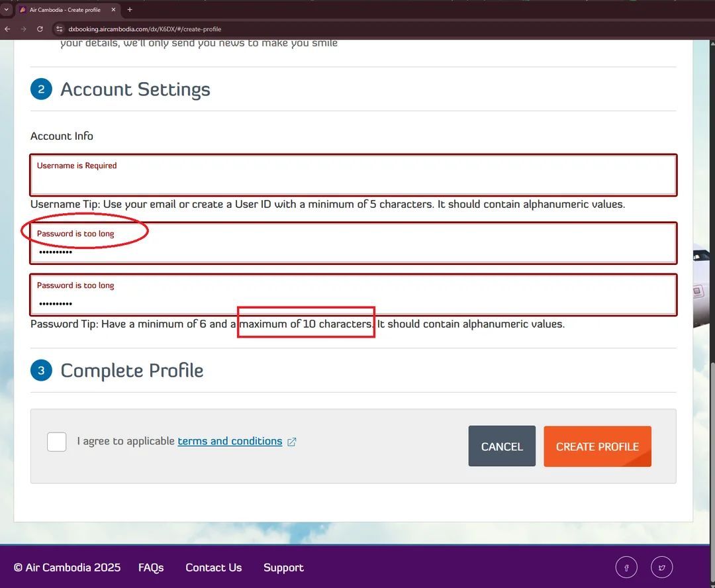Click the '© Air Cambodia 2025' text
Image resolution: width=715 pixels, height=588 pixels.
pyautogui.click(x=67, y=567)
